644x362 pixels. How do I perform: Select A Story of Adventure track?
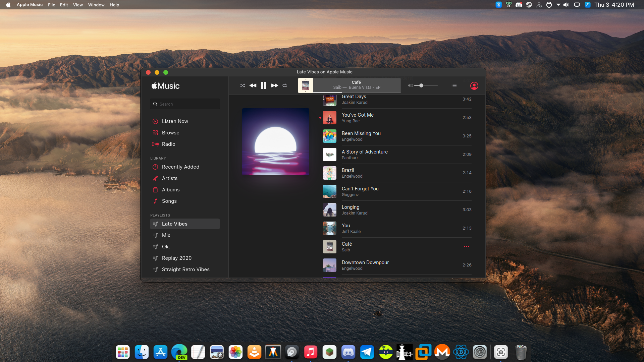point(397,155)
